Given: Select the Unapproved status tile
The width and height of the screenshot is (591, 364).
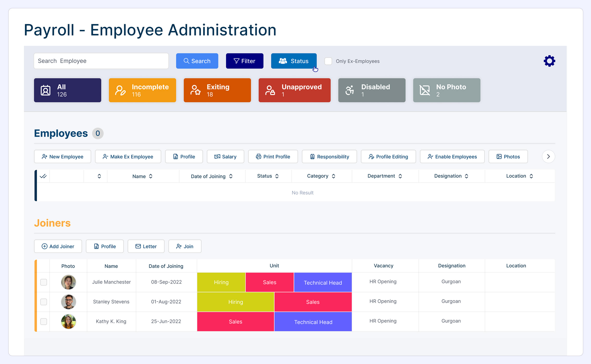Looking at the screenshot, I should pos(294,90).
